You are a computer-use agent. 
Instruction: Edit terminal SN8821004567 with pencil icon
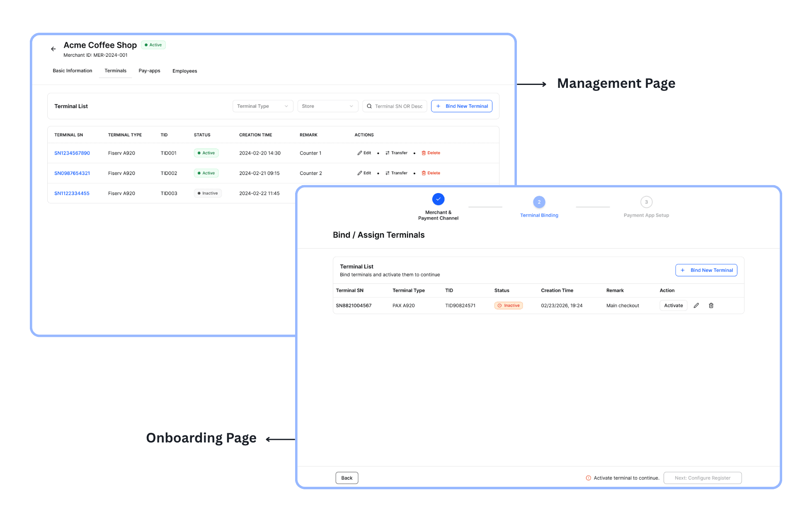696,306
